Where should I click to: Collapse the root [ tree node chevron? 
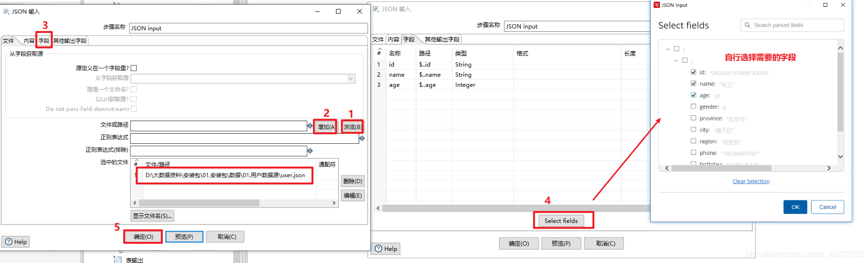[x=668, y=49]
